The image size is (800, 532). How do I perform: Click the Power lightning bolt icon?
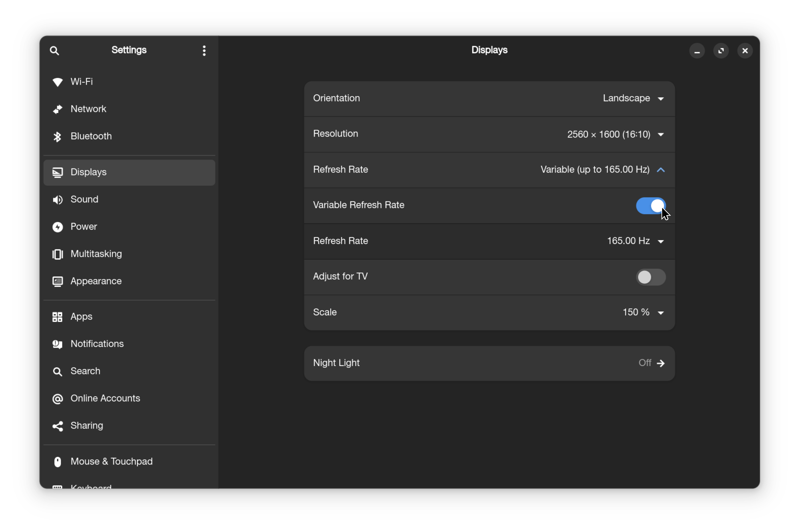[58, 227]
